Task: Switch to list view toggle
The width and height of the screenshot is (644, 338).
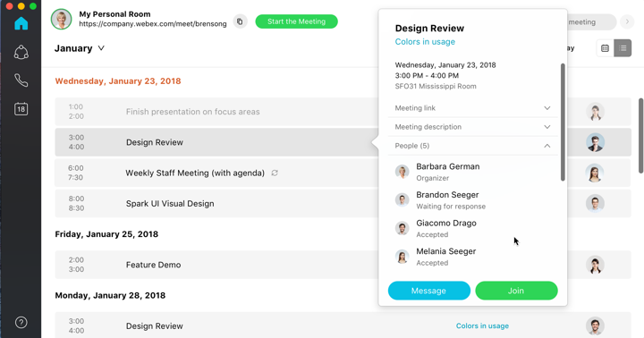Action: coord(623,48)
